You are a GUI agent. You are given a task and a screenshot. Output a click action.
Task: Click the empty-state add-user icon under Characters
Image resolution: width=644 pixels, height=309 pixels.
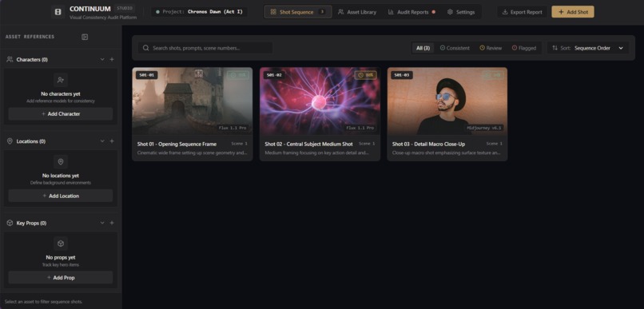[61, 80]
